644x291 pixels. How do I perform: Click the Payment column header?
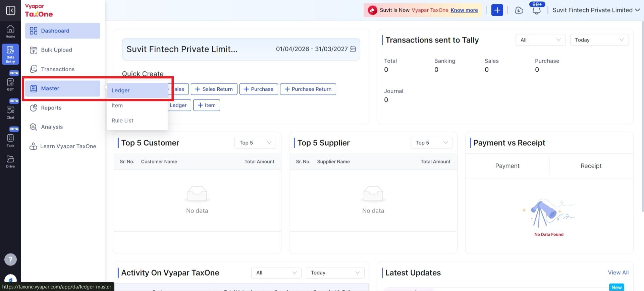click(x=507, y=166)
